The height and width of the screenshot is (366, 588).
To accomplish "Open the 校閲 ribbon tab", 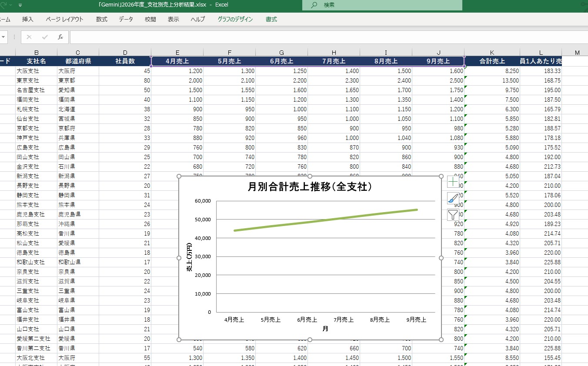I will pos(150,19).
